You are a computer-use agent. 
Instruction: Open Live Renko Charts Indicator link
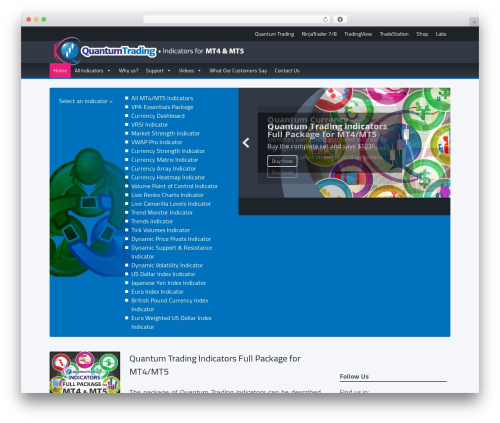[167, 195]
